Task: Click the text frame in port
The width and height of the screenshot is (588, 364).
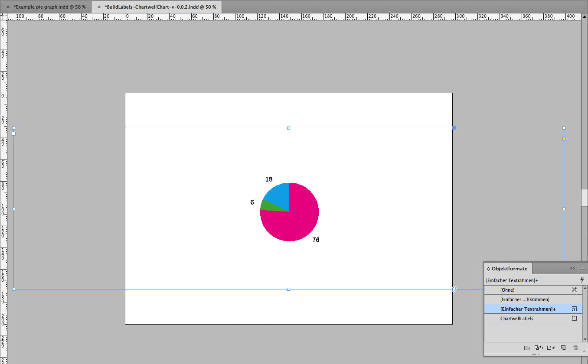Action: [x=13, y=133]
